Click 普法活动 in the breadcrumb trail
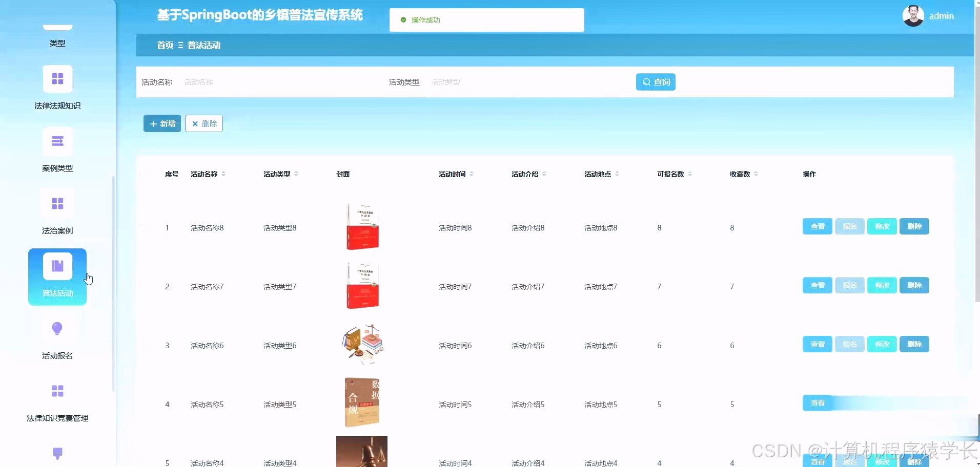Image resolution: width=980 pixels, height=467 pixels. click(203, 45)
